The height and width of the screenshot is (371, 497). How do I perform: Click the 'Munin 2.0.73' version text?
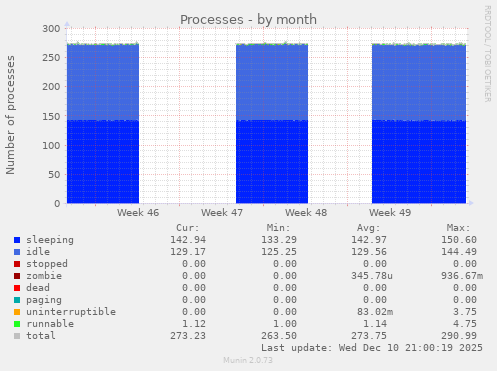pos(248,360)
